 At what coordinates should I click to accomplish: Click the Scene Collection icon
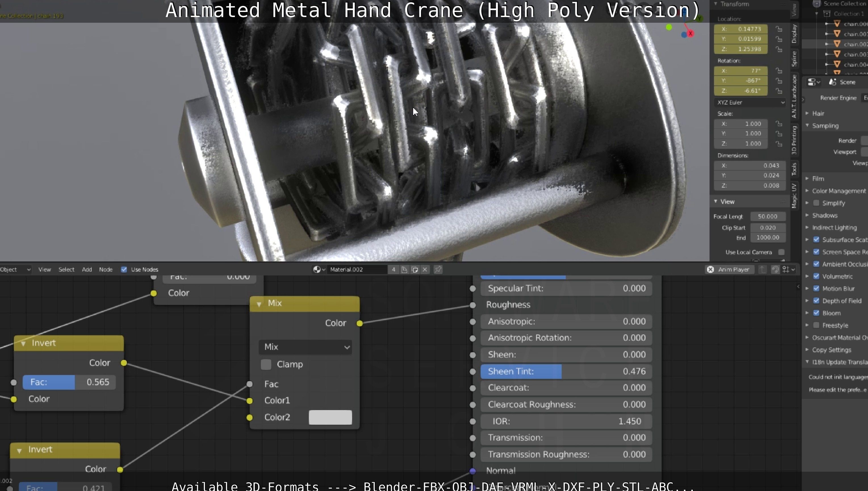click(816, 3)
